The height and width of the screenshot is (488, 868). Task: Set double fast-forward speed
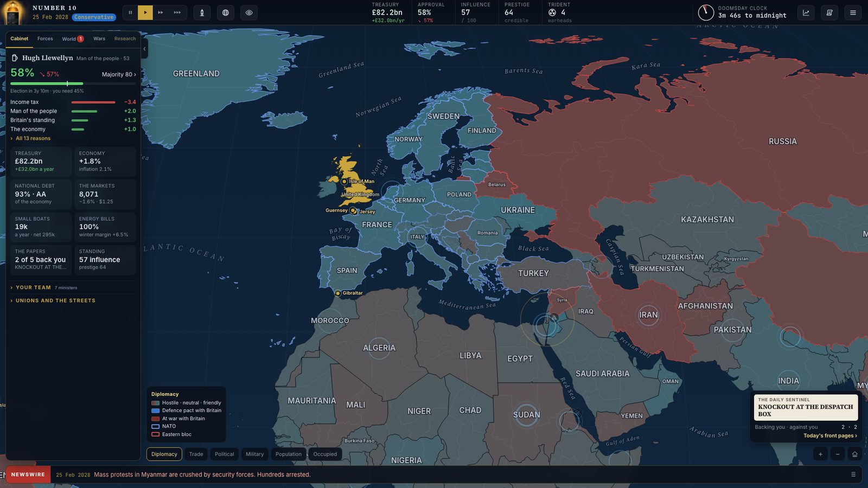coord(161,12)
